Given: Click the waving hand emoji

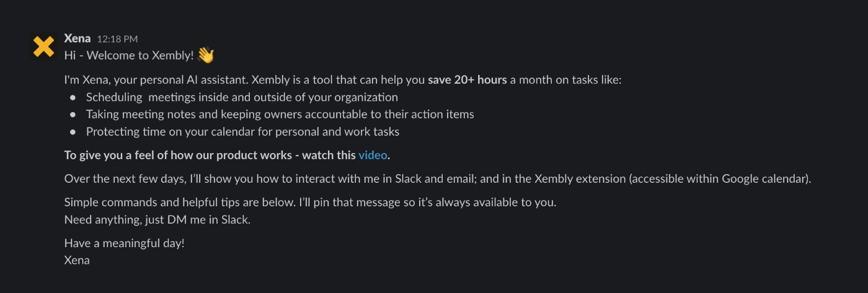Looking at the screenshot, I should point(206,55).
